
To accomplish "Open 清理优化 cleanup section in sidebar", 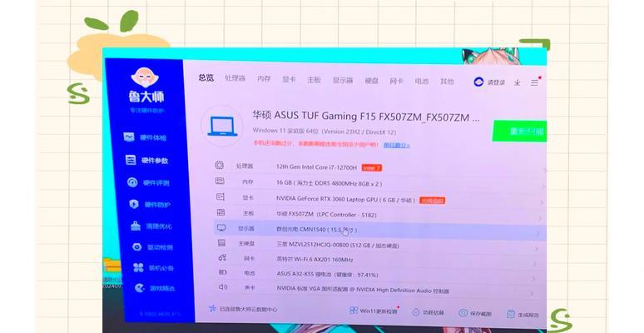I will (x=151, y=226).
